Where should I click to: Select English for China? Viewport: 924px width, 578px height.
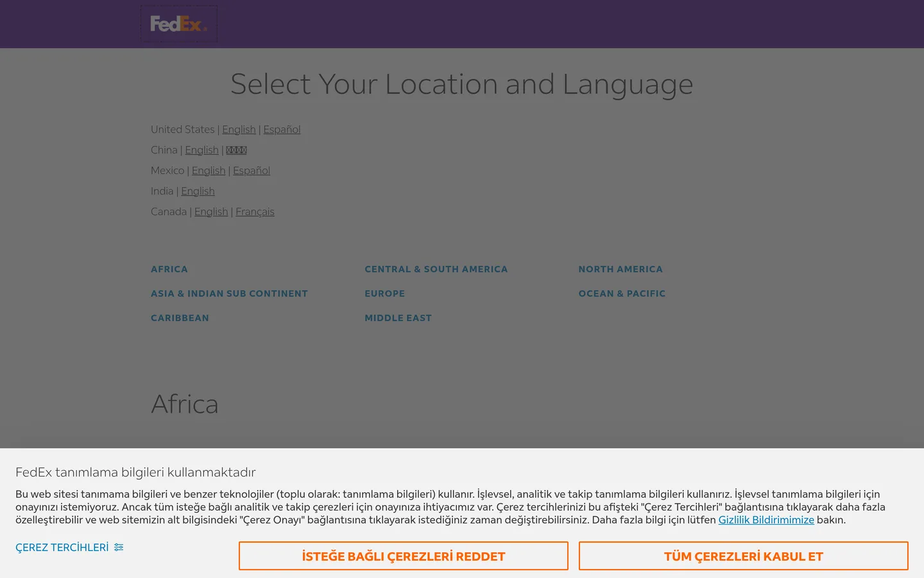[201, 150]
